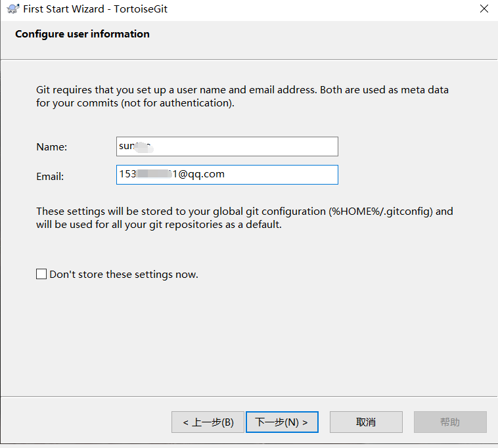The height and width of the screenshot is (448, 498).
Task: Click into the Name input field
Action: 227,146
